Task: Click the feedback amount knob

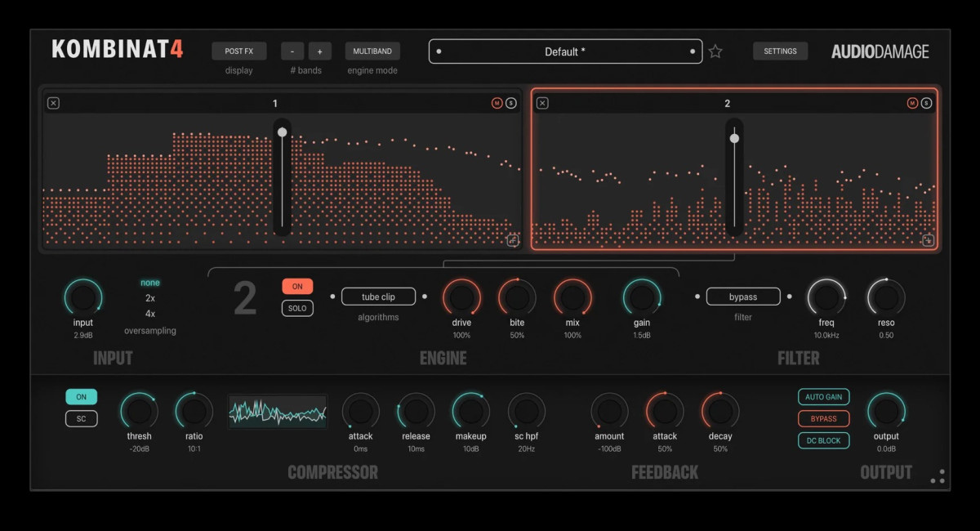Action: click(x=609, y=411)
